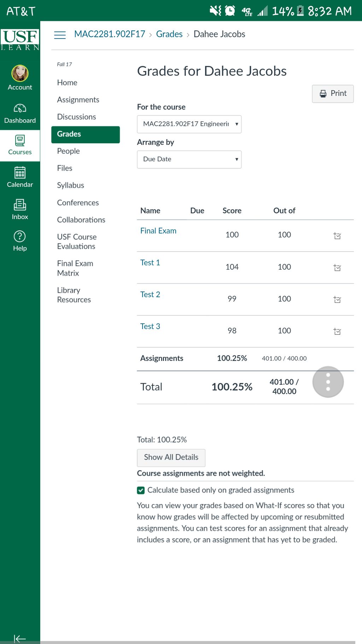The image size is (362, 644).
Task: Expand the Arrange by Due Date dropdown
Action: 189,160
